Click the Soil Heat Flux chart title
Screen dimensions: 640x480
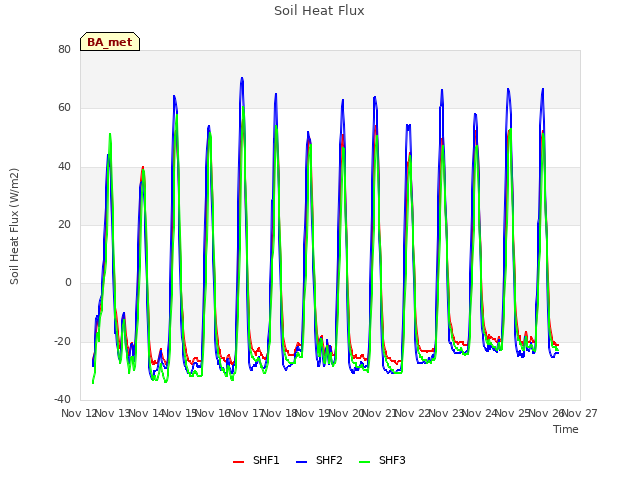[x=319, y=11]
